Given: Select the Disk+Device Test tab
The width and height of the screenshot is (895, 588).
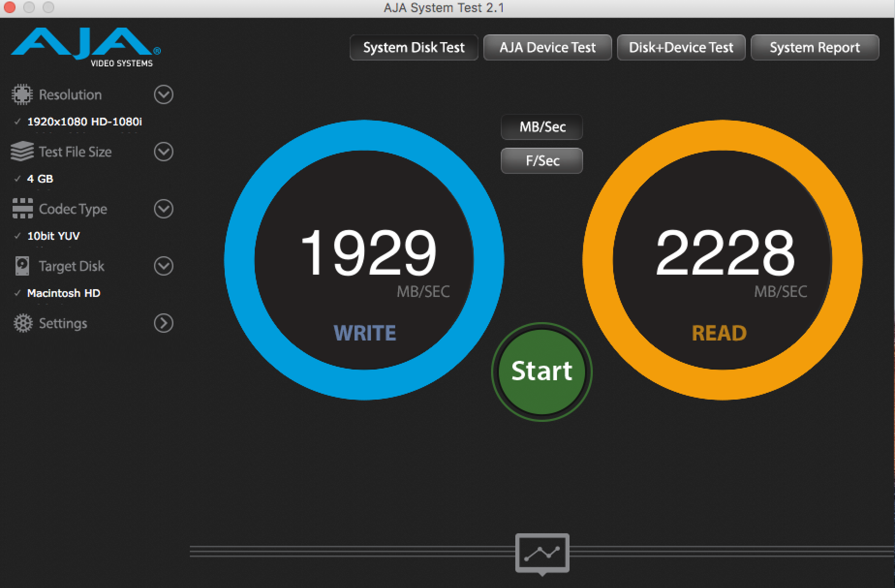Looking at the screenshot, I should (681, 47).
